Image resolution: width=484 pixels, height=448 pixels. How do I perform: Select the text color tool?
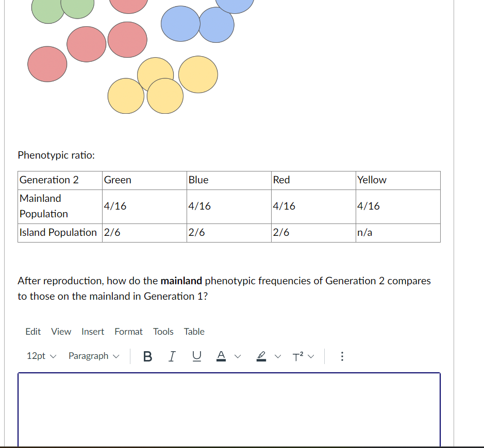tap(221, 356)
